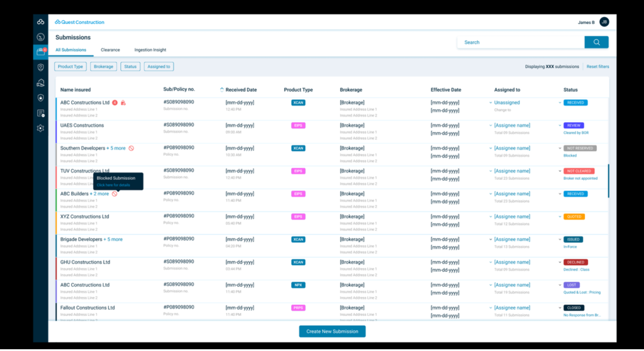
Task: Click UAES Constructions row name
Action: [82, 125]
